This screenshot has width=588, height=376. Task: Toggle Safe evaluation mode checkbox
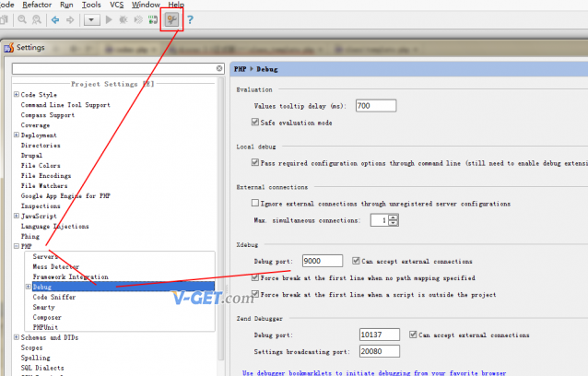coord(255,123)
